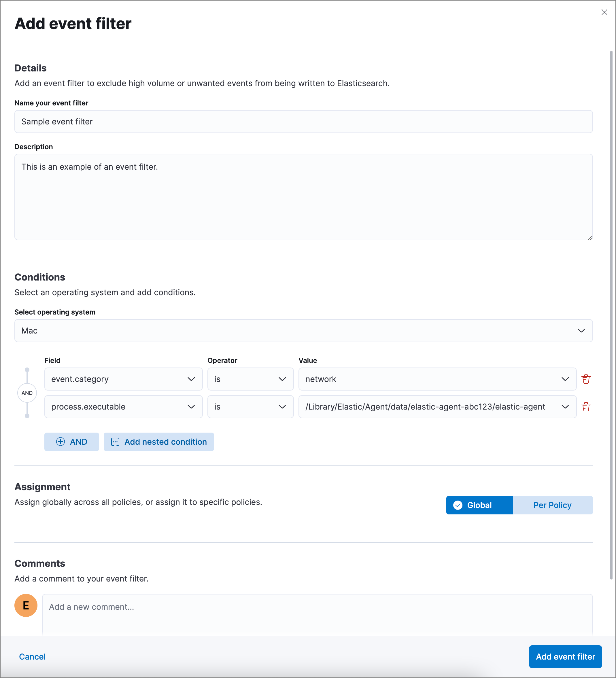The width and height of the screenshot is (616, 678).
Task: Close the Add event filter flyout
Action: 604,12
